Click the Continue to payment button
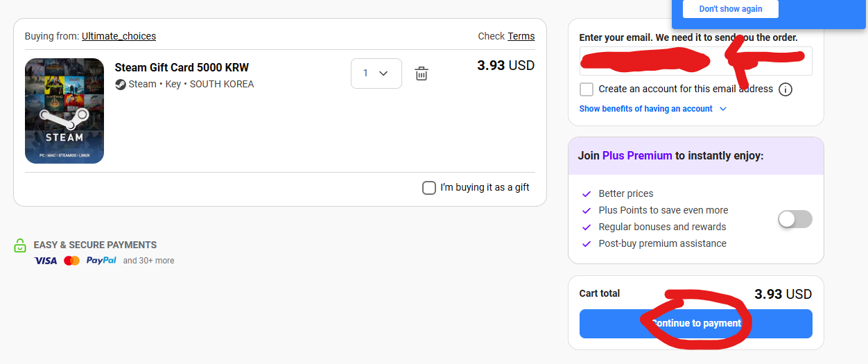This screenshot has width=868, height=364. coord(695,324)
